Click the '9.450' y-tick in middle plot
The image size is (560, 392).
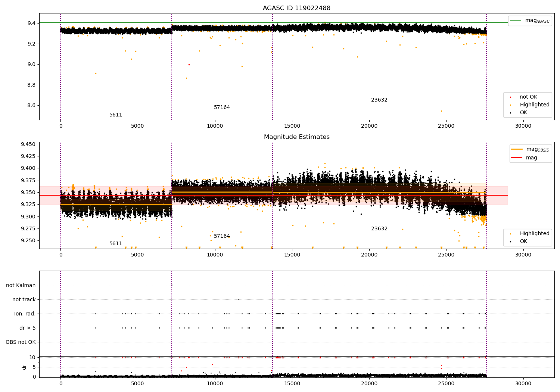28,144
